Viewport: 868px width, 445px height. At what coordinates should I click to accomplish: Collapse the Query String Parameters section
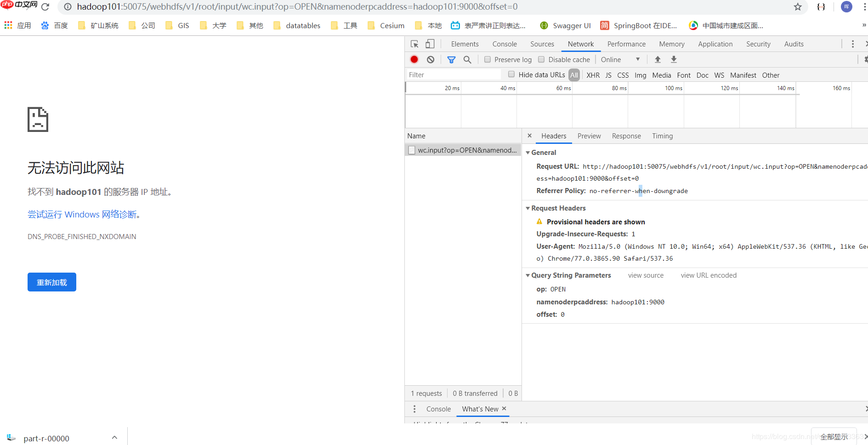528,275
